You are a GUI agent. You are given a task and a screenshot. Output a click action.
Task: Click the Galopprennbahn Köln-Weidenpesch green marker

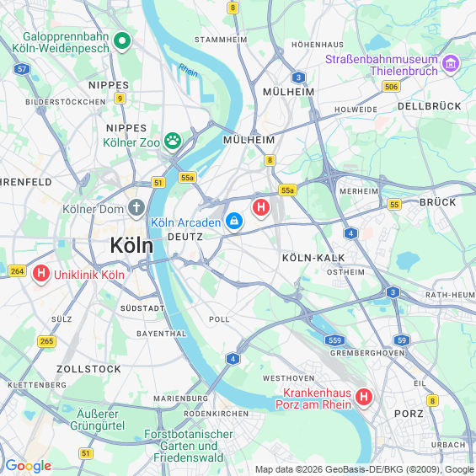pos(122,42)
